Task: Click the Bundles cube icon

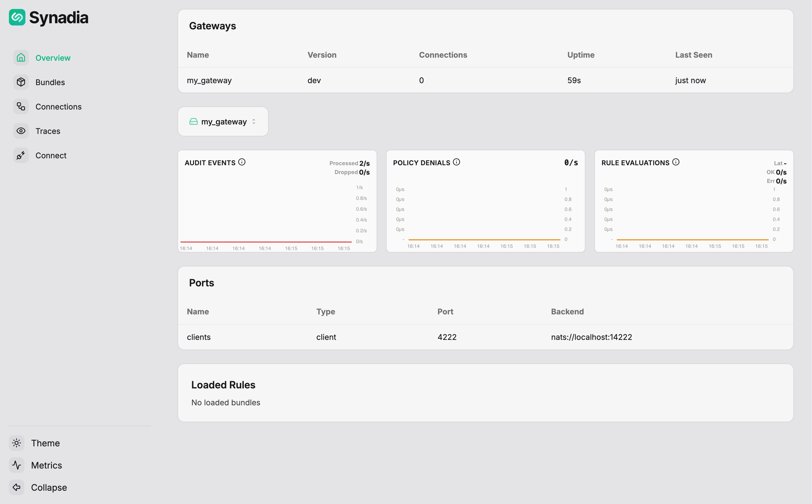Action: pyautogui.click(x=21, y=82)
